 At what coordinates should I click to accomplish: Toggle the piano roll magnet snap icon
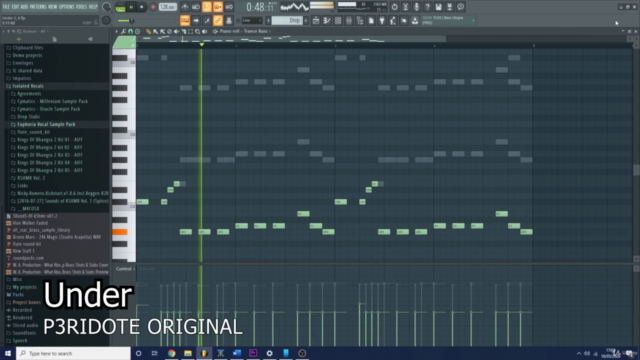131,31
